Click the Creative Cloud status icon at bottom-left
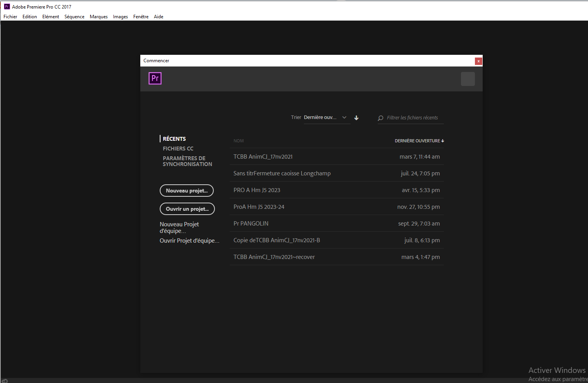 pyautogui.click(x=5, y=381)
